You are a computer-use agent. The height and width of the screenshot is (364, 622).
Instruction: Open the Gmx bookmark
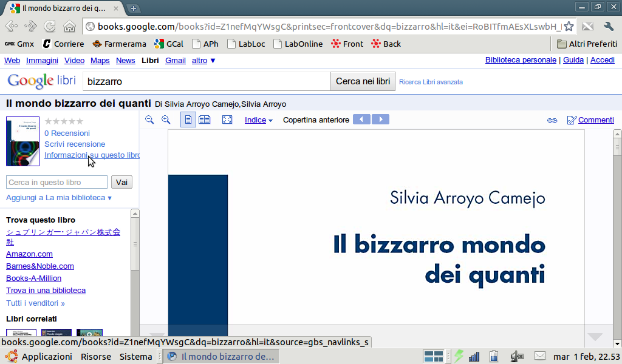pyautogui.click(x=19, y=44)
